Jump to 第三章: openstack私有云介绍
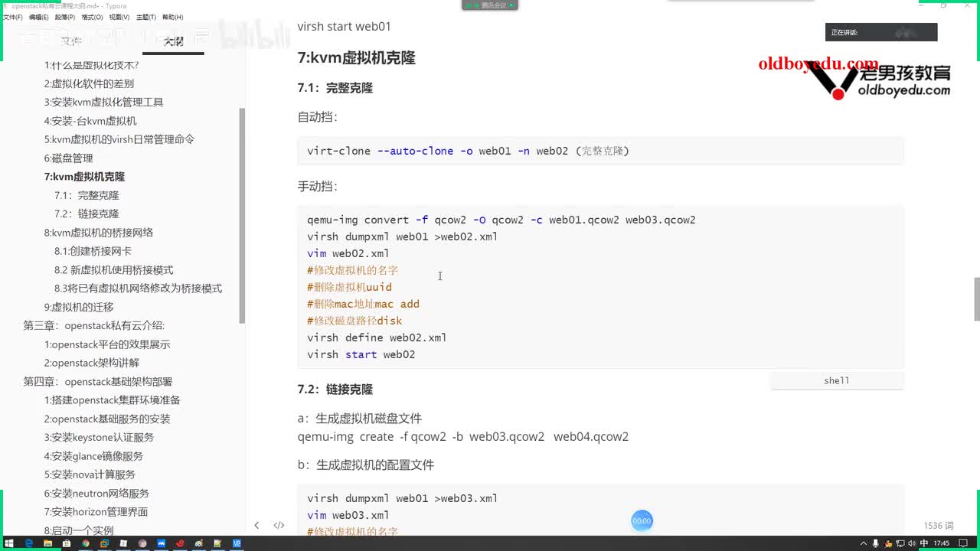980x551 pixels. click(x=94, y=325)
